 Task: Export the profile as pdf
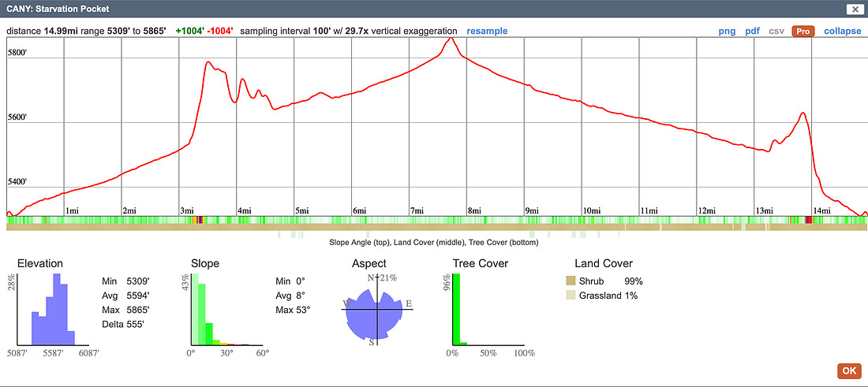point(752,31)
